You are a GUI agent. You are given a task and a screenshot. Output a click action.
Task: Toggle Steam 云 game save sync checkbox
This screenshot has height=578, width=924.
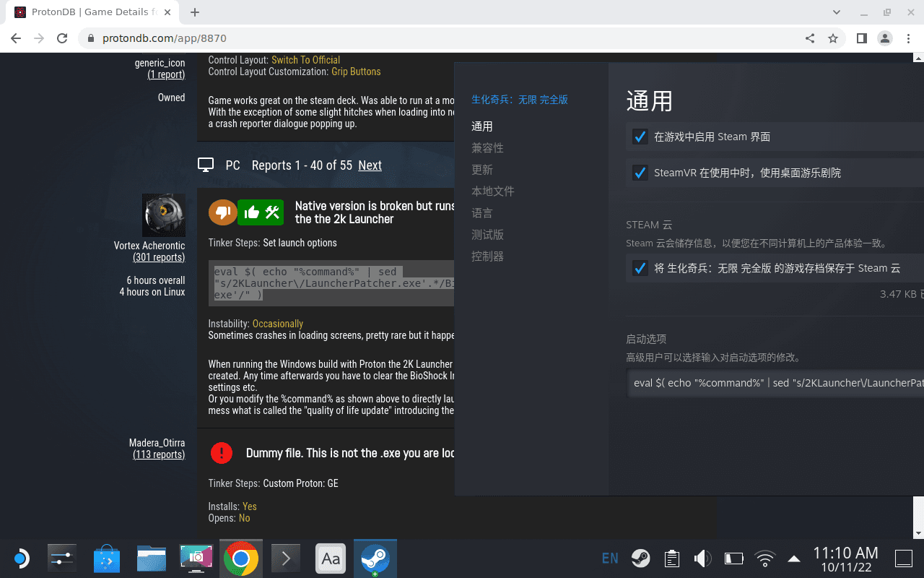640,268
